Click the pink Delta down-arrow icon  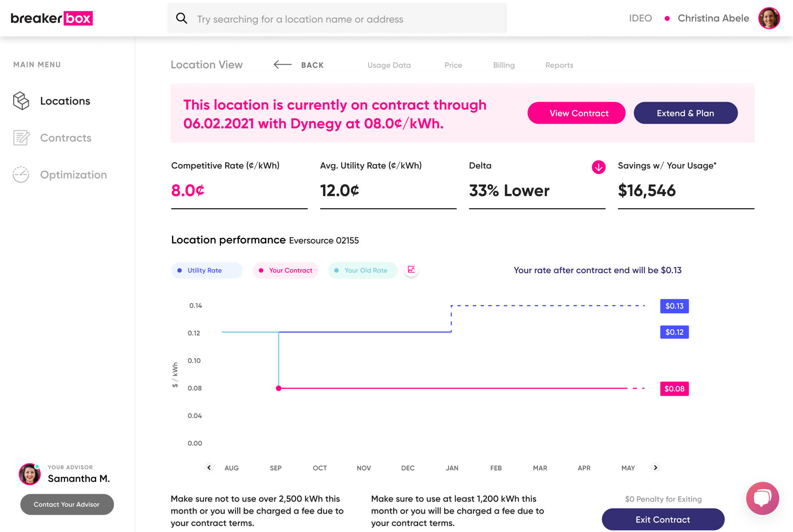[x=598, y=167]
